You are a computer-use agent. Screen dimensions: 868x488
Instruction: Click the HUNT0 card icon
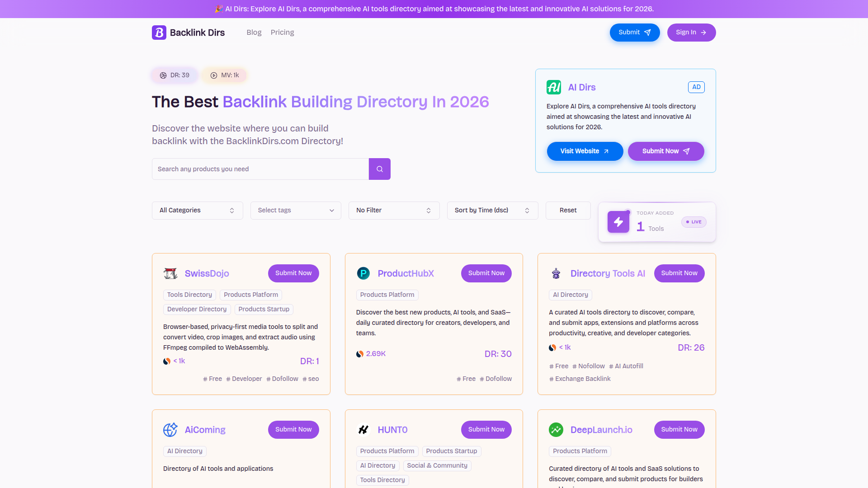(363, 430)
